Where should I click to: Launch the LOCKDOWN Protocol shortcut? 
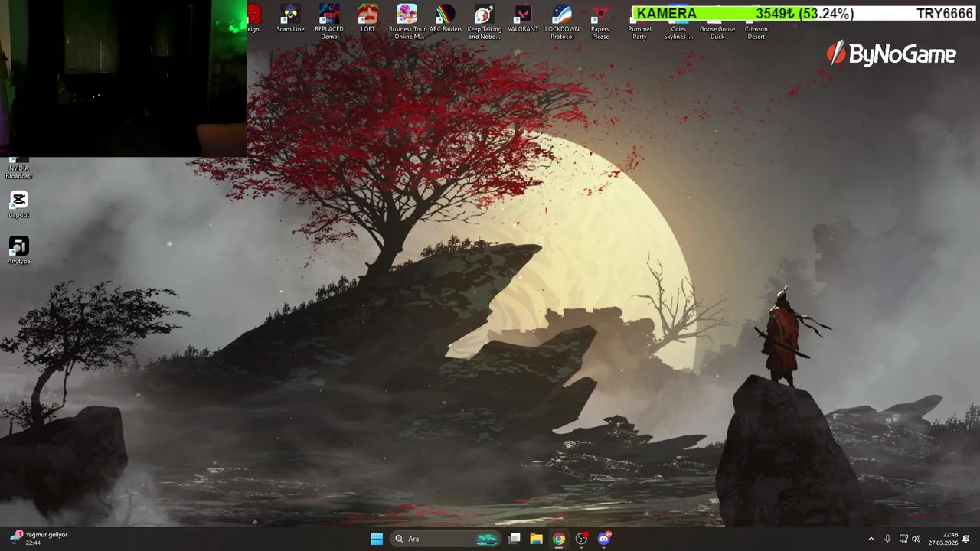562,22
